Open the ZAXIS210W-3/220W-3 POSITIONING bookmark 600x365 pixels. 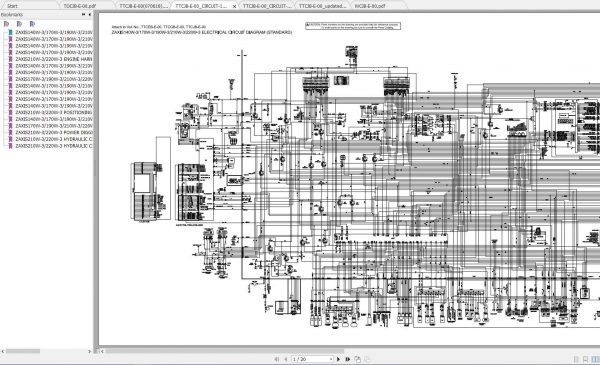point(54,112)
